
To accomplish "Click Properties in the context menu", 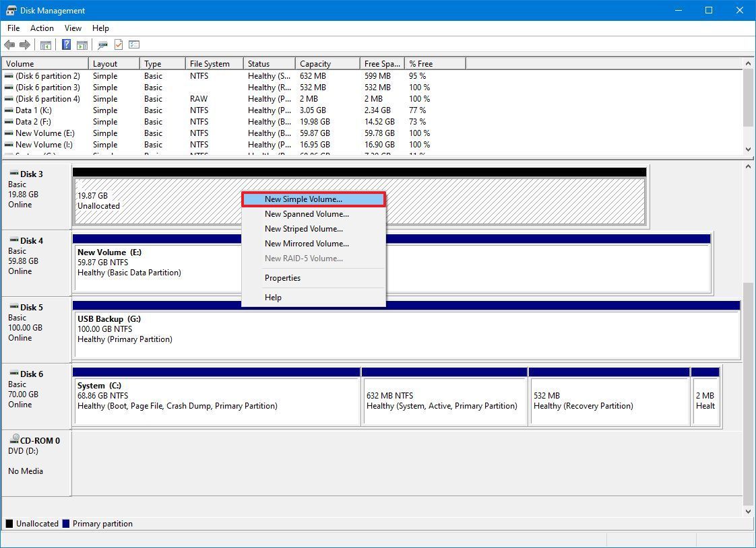I will pos(282,277).
